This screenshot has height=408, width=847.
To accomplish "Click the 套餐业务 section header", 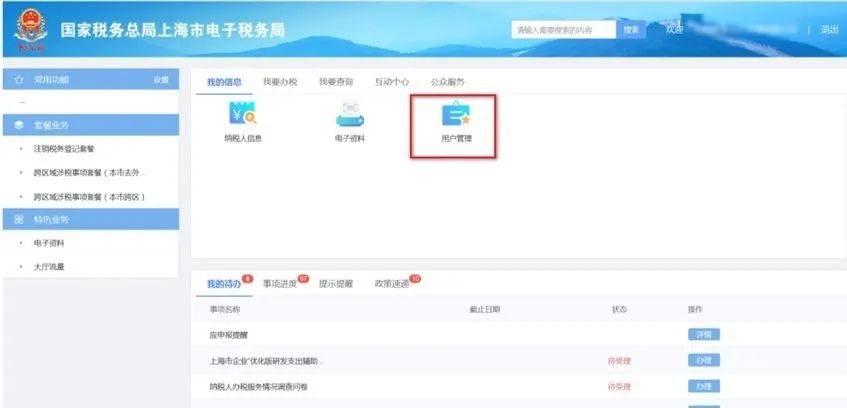I will point(91,125).
